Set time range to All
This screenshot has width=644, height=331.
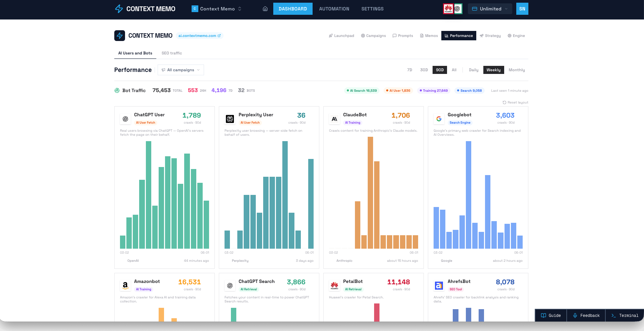pos(454,70)
